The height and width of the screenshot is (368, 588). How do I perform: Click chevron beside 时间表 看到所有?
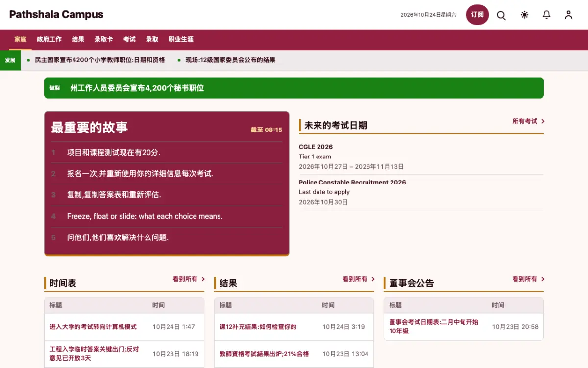203,279
